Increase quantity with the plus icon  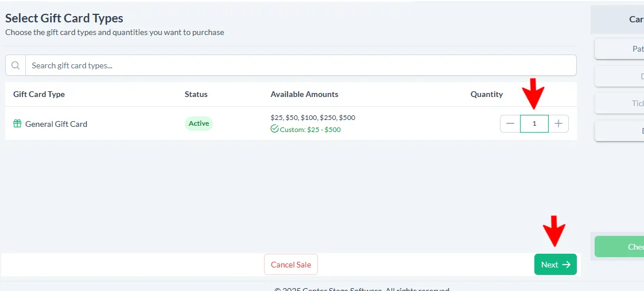point(558,123)
